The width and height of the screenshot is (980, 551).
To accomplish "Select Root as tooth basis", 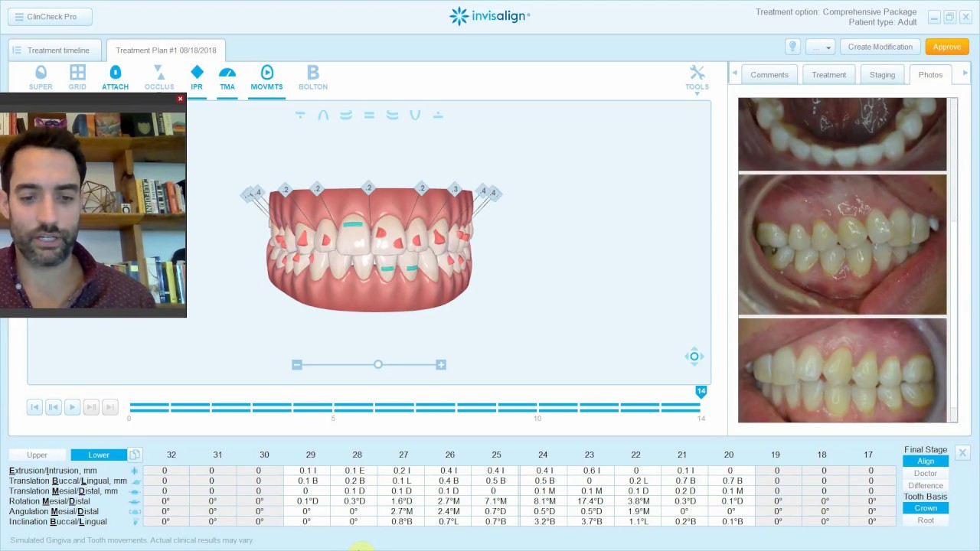I will [926, 520].
